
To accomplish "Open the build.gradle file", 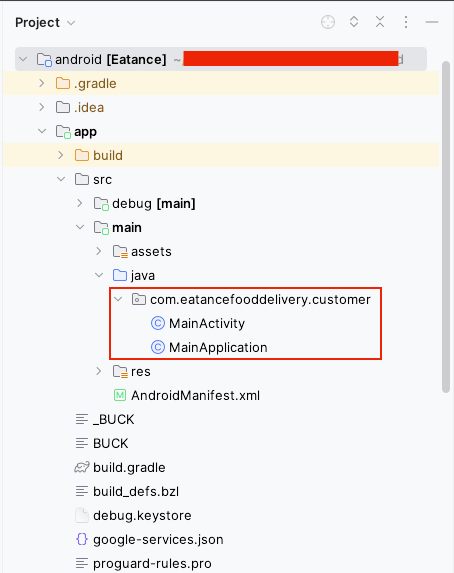I will click(x=129, y=468).
